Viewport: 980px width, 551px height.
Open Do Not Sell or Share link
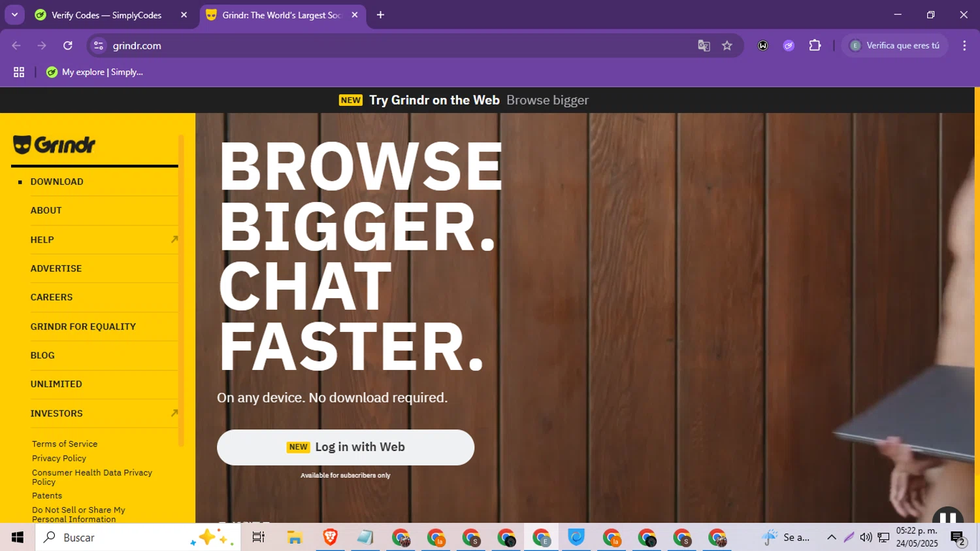pyautogui.click(x=78, y=514)
